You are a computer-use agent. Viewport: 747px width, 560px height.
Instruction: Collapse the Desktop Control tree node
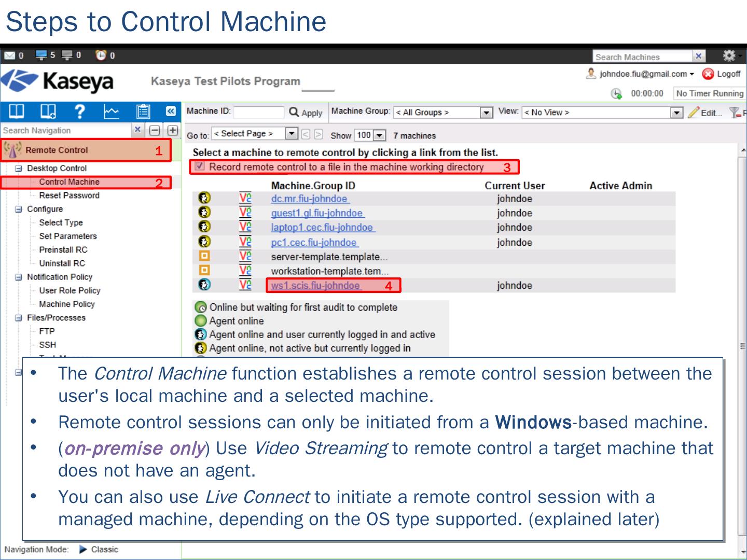click(19, 169)
